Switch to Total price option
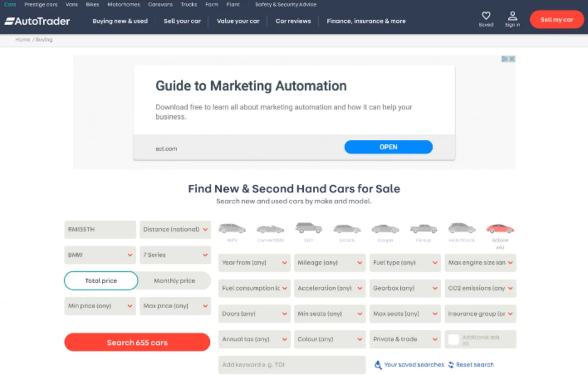The width and height of the screenshot is (588, 375). click(x=101, y=281)
